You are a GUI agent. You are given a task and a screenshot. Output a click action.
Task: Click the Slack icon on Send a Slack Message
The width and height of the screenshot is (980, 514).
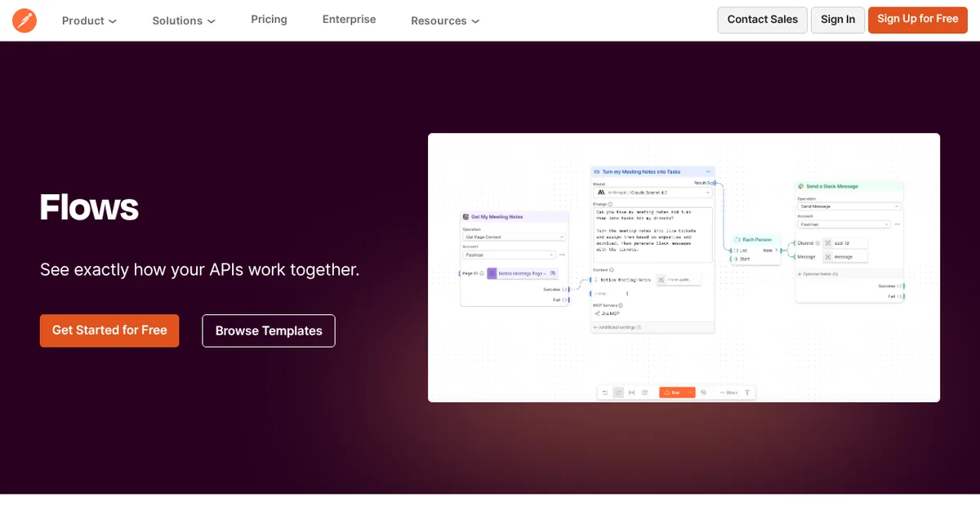click(x=801, y=186)
